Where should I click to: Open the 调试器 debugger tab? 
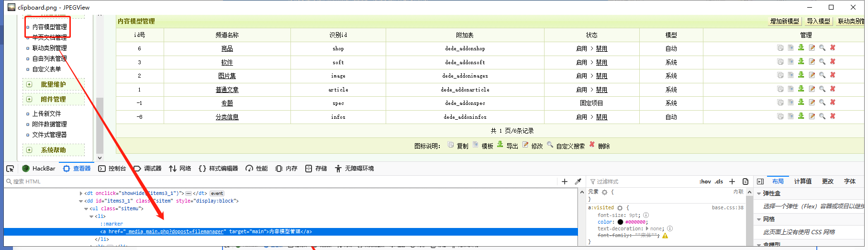148,169
